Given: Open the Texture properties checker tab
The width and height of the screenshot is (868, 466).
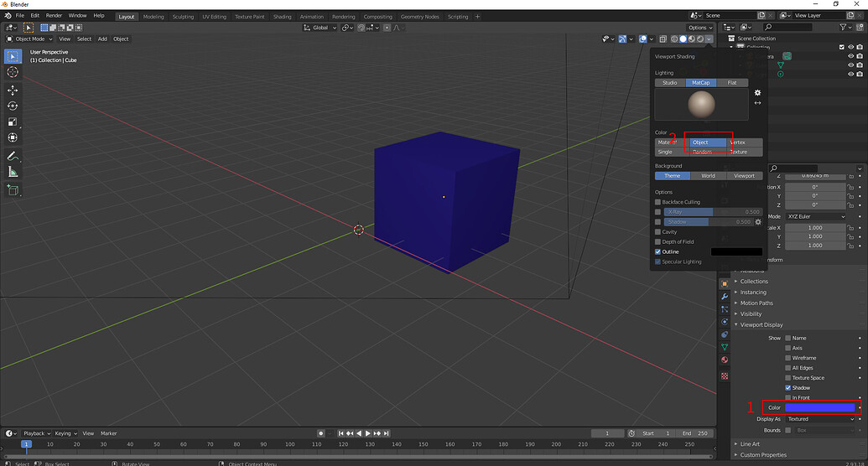Looking at the screenshot, I should point(724,375).
